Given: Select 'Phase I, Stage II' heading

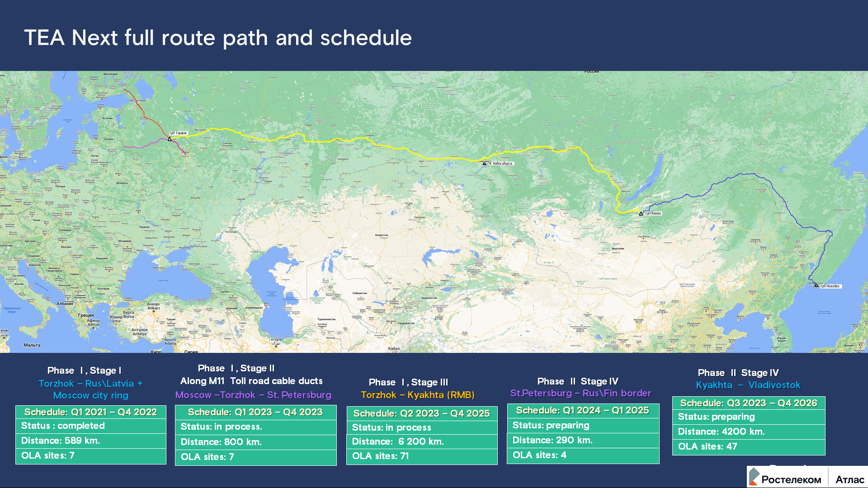Looking at the screenshot, I should click(x=236, y=368).
